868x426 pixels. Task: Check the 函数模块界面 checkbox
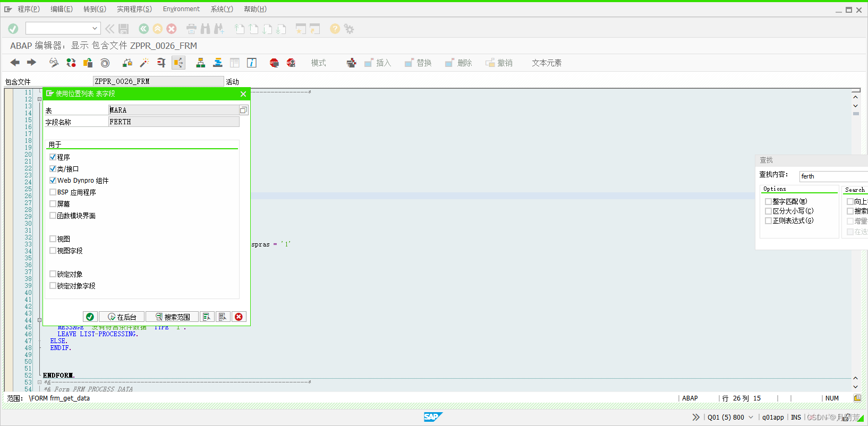[53, 215]
